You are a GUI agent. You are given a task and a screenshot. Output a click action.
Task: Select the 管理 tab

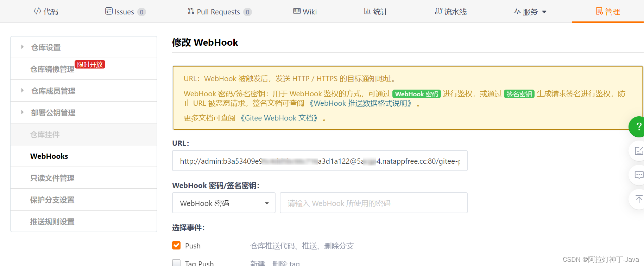point(608,12)
